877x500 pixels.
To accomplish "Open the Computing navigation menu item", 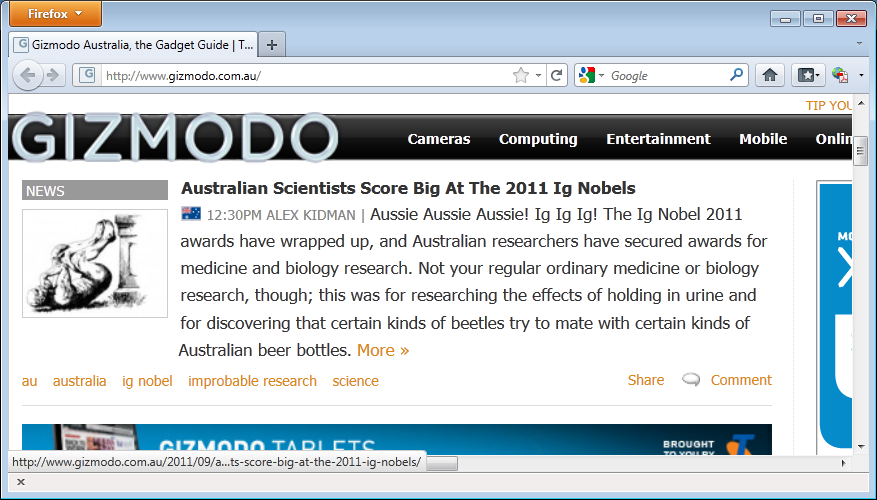I will 538,139.
